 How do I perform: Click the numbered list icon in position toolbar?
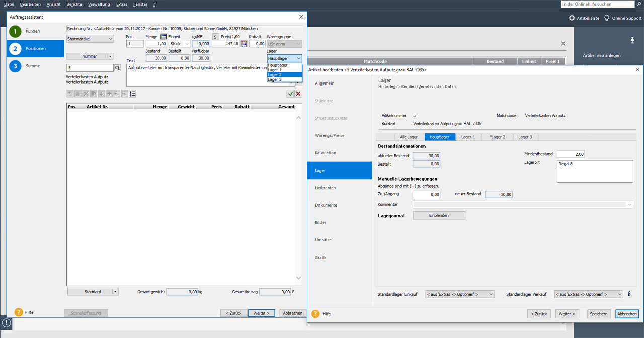point(133,94)
